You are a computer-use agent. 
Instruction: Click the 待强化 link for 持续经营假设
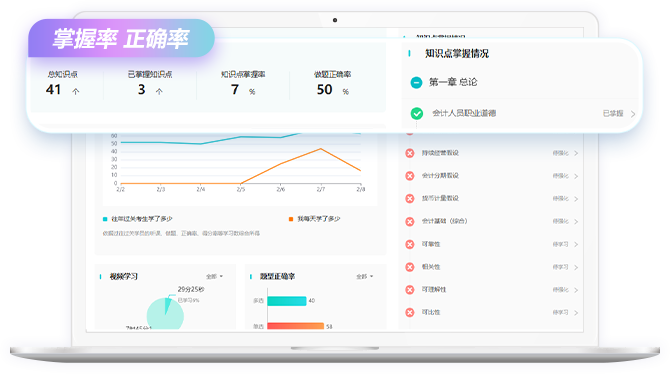coord(560,153)
